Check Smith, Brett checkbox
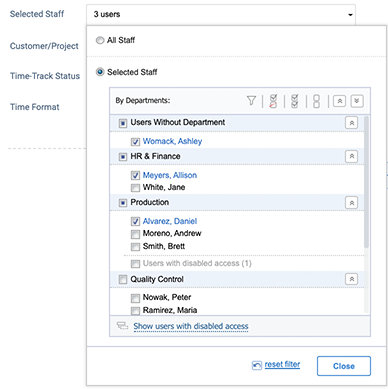 pyautogui.click(x=135, y=247)
